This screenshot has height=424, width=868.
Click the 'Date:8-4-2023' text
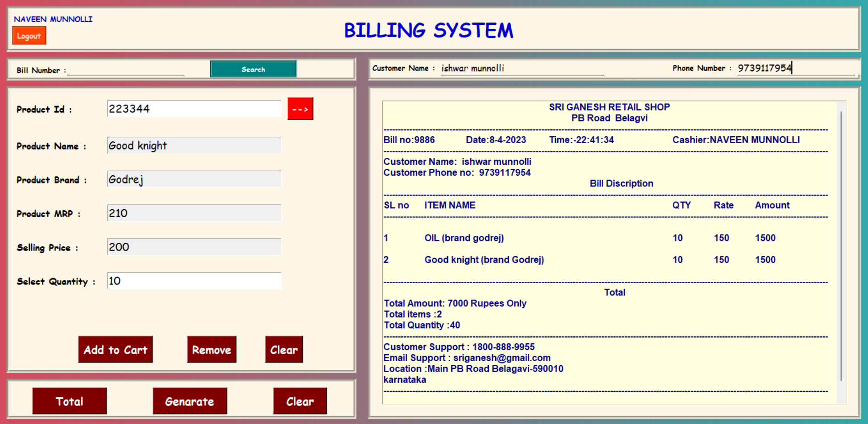496,140
